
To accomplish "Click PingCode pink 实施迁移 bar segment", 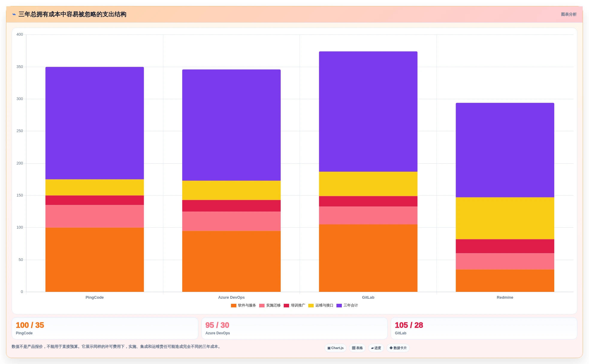I will pyautogui.click(x=95, y=216).
